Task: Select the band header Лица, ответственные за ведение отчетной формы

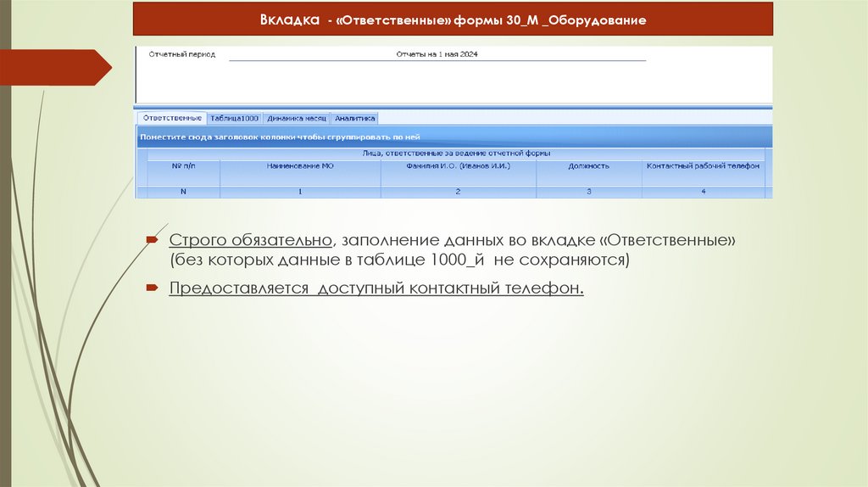Action: [x=456, y=154]
